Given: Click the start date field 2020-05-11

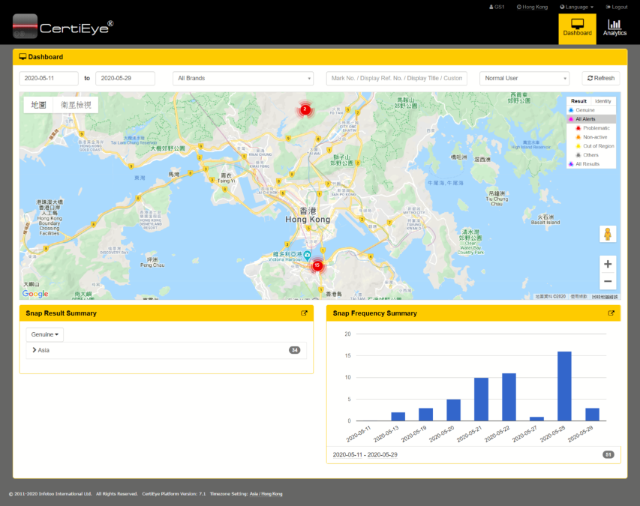Looking at the screenshot, I should (x=48, y=78).
